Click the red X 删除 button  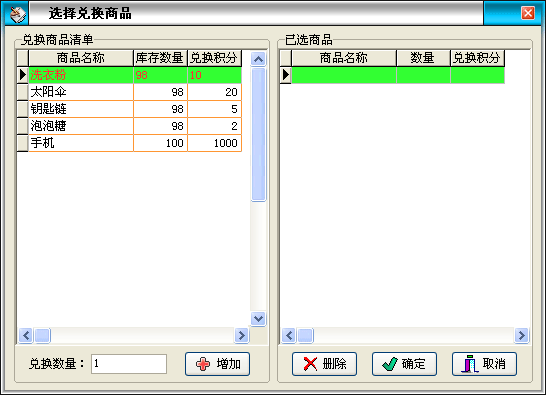coord(324,364)
